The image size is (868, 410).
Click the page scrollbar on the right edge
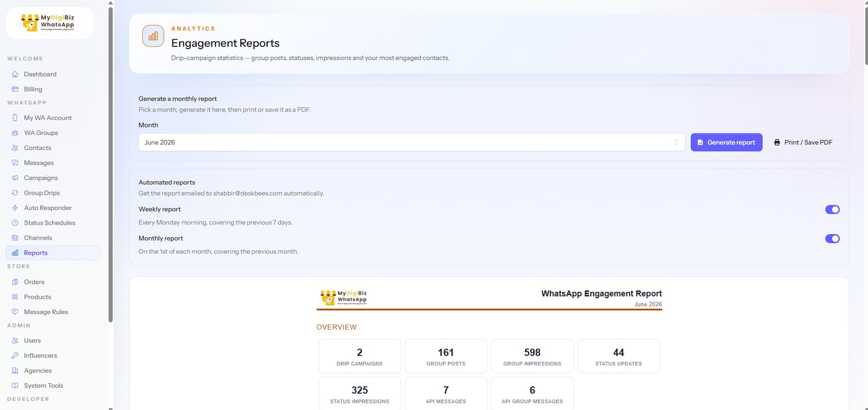[x=866, y=35]
